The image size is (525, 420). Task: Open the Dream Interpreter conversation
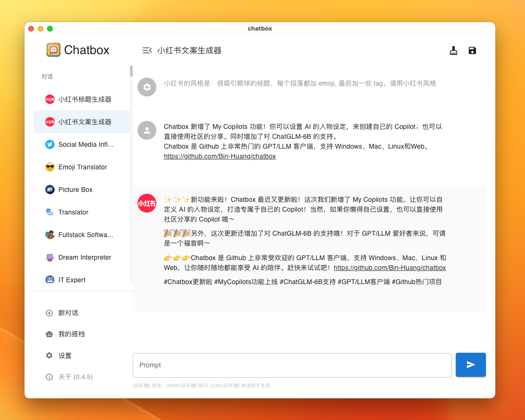click(82, 257)
